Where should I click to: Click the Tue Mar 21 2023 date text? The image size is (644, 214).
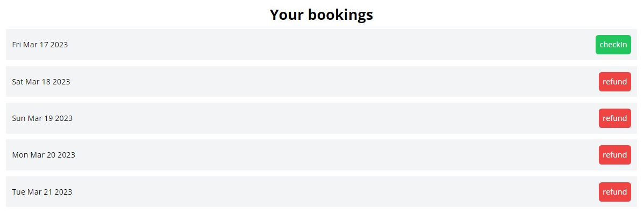tap(42, 192)
